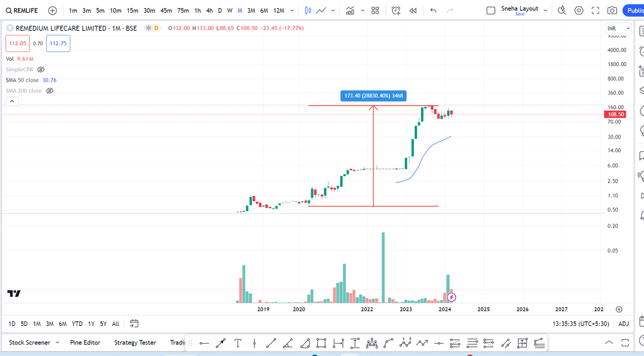Select the line chart style icon
The image size is (644, 356).
pos(321,11)
